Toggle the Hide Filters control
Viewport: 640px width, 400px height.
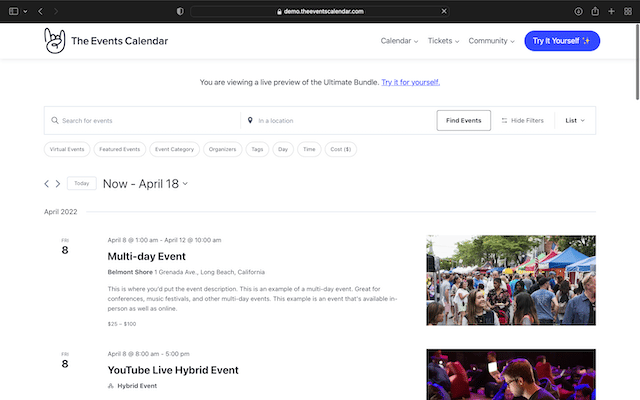pyautogui.click(x=522, y=120)
